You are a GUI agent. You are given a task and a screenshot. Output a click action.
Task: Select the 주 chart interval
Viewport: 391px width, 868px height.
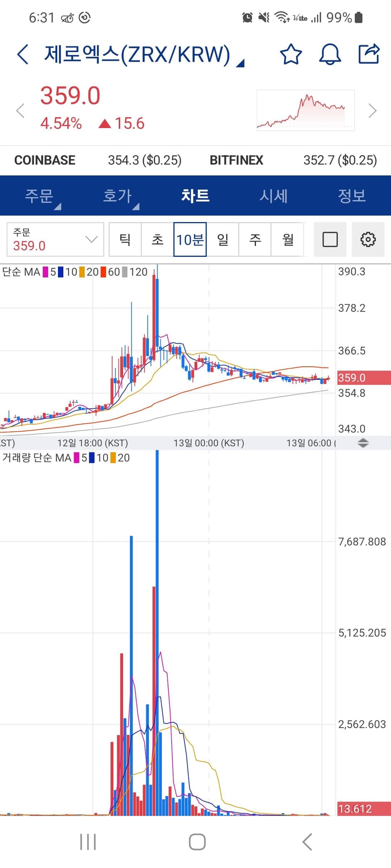coord(255,239)
